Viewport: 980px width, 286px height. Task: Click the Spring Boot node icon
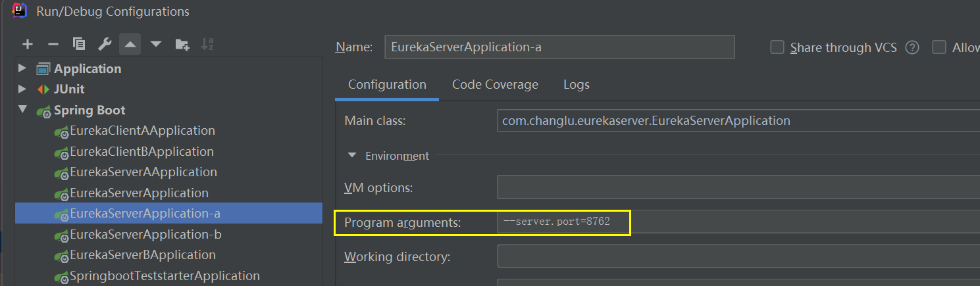44,110
